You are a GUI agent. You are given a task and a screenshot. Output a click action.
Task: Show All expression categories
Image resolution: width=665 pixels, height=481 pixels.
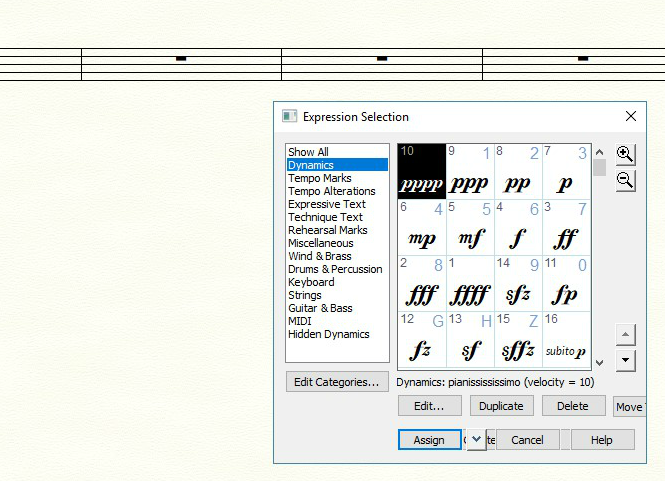coord(308,152)
